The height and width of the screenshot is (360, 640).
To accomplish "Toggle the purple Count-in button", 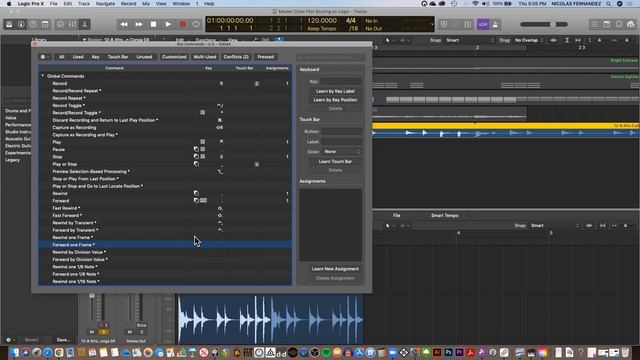I will point(483,24).
